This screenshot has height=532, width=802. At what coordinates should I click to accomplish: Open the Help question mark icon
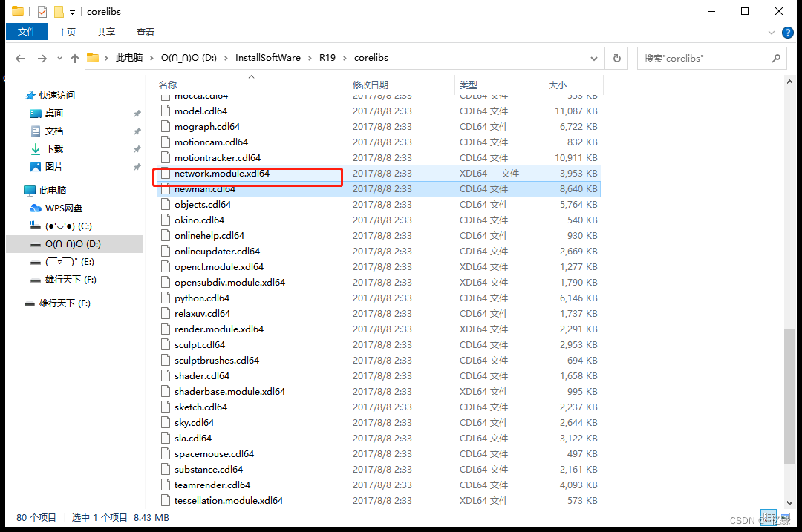tap(788, 33)
